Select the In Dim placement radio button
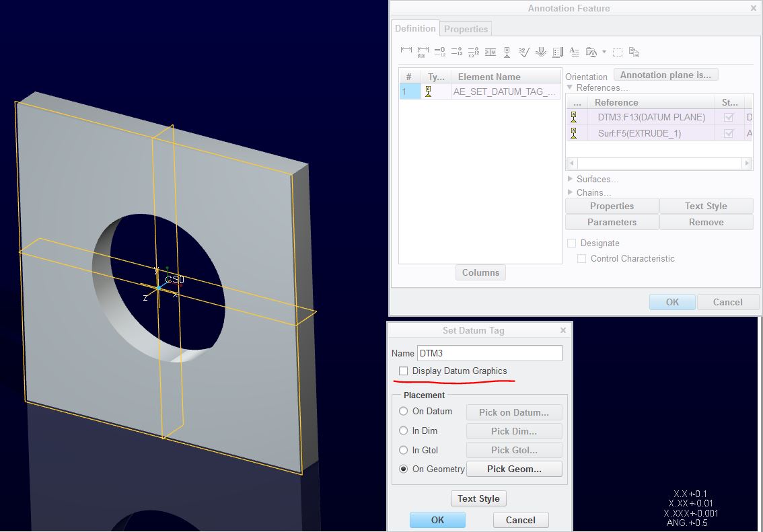 [x=404, y=430]
